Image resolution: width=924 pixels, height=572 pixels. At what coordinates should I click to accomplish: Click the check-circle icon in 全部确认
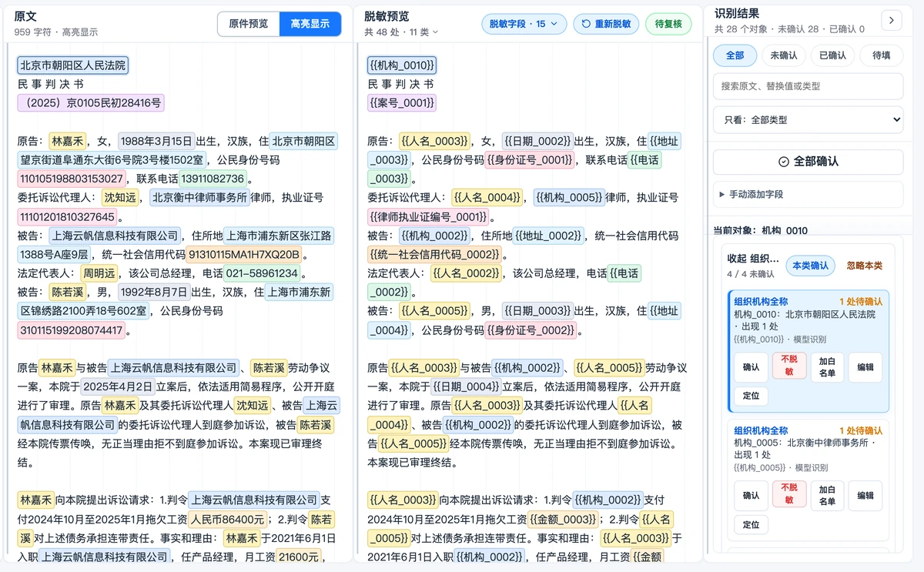(784, 162)
